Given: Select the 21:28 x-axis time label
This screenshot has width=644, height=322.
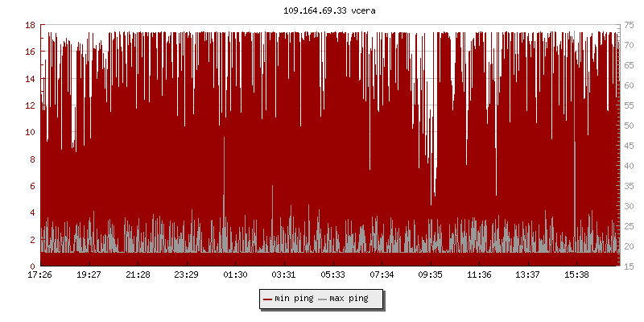Looking at the screenshot, I should click(x=138, y=275).
